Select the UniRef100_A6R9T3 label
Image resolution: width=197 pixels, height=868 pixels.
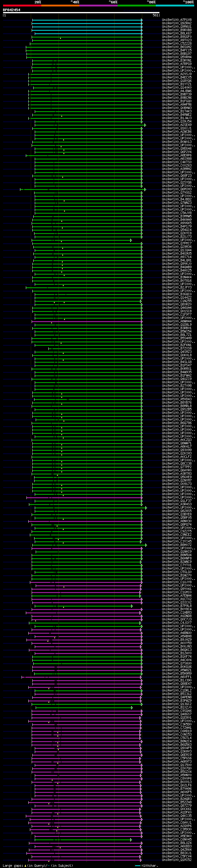(177, 761)
